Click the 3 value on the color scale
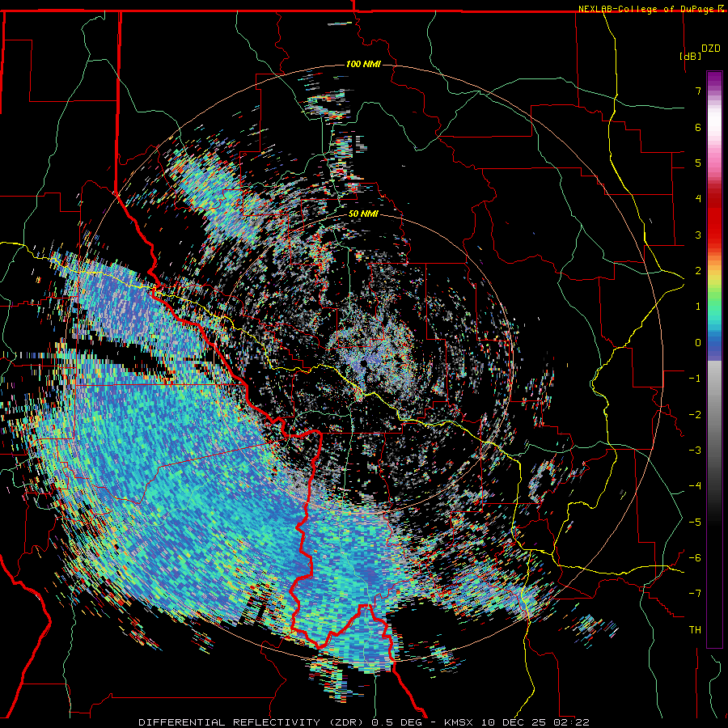Screen dimensions: 728x728 [698, 235]
